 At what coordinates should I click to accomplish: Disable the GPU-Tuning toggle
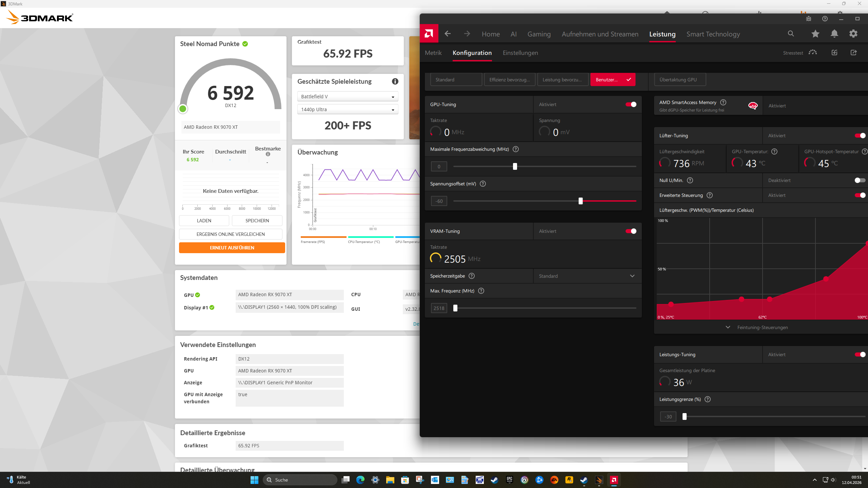click(631, 104)
